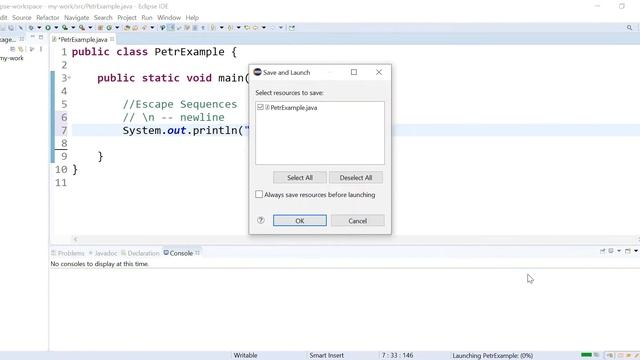Close the PetrExample.java editor tab
Screen dimensions: 640x360
pyautogui.click(x=112, y=39)
